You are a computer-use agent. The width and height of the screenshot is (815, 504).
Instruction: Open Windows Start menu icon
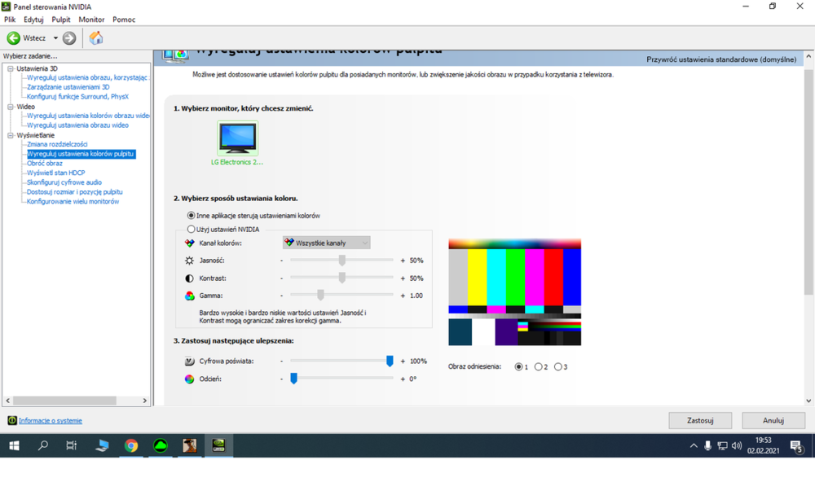[x=14, y=445]
